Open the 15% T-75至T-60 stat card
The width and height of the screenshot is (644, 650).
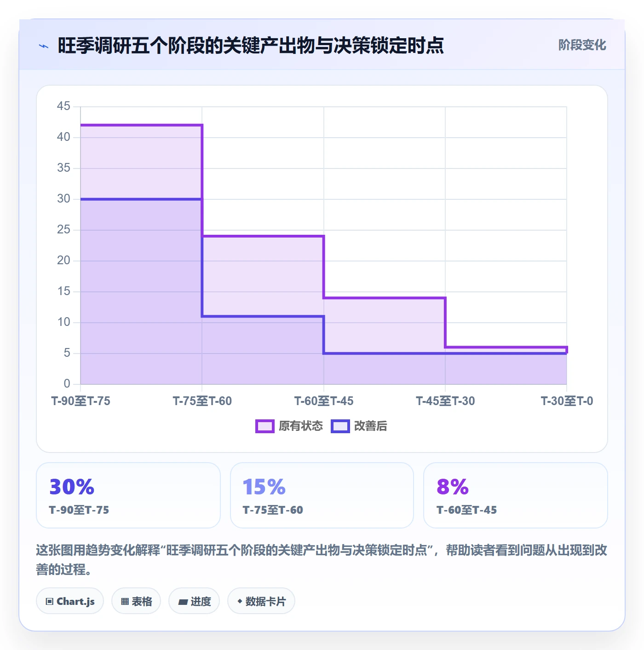pyautogui.click(x=322, y=495)
